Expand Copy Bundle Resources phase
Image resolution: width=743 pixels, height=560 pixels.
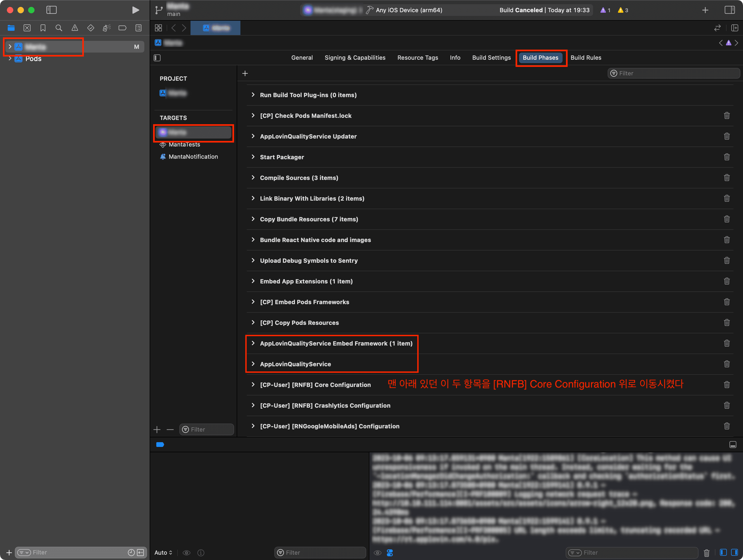[253, 219]
